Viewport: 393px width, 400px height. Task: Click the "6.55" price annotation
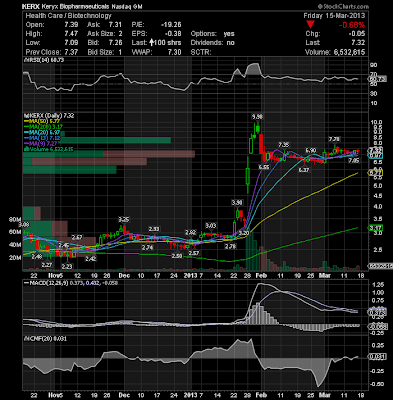[264, 167]
